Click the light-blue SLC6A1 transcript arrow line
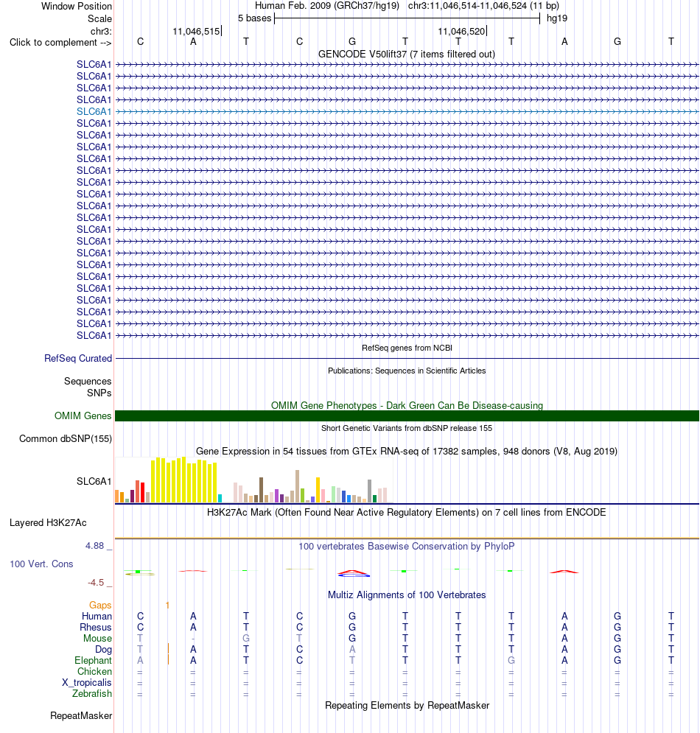This screenshot has width=700, height=733. 407,112
